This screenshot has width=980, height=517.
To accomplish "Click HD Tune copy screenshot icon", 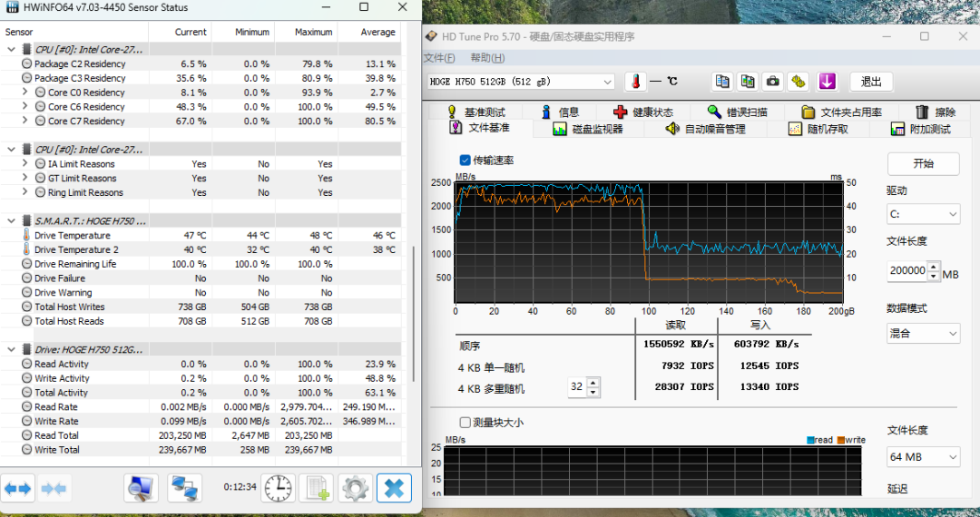I will 748,82.
